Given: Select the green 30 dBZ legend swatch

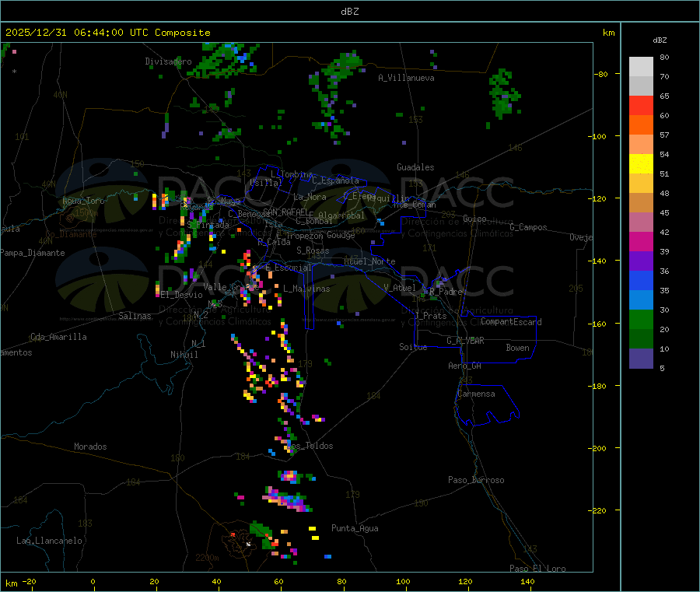Looking at the screenshot, I should coord(641,319).
